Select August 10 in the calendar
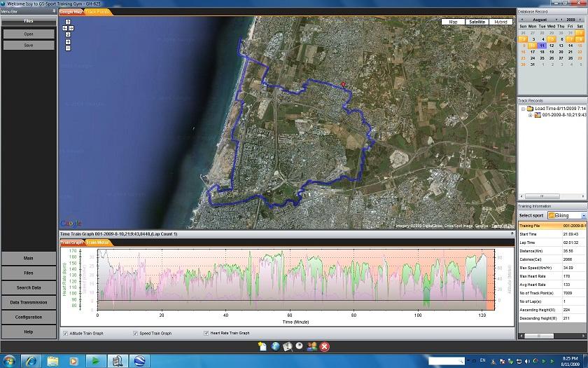This screenshot has height=368, width=588. coord(532,46)
